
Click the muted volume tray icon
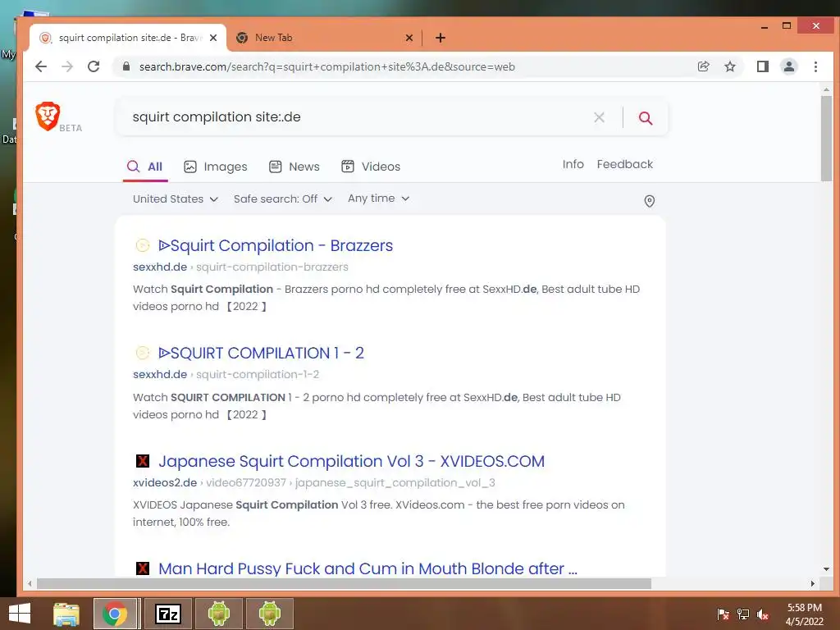click(763, 614)
